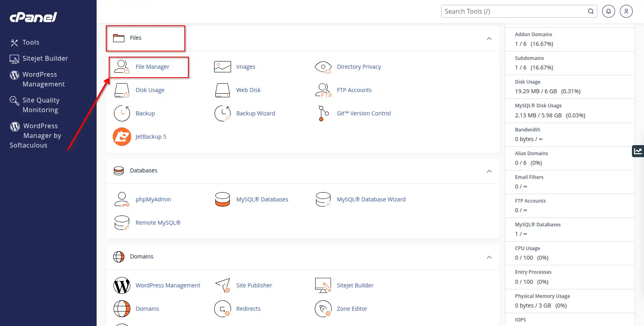Click the MySQL Database Wizard icon
Image resolution: width=644 pixels, height=326 pixels.
click(323, 199)
